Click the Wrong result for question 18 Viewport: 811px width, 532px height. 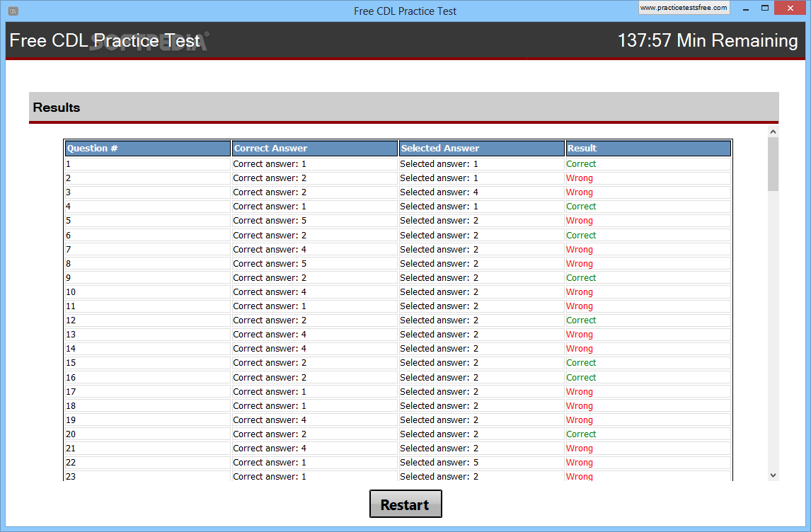click(x=580, y=406)
